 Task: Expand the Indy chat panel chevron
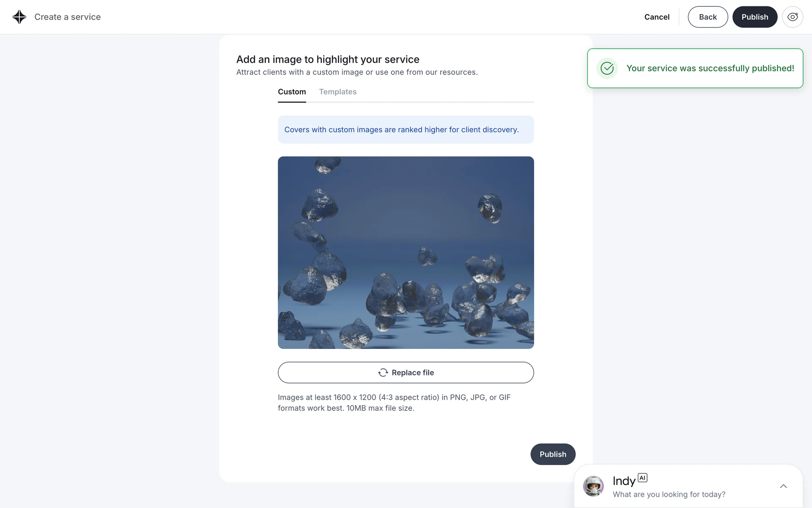(783, 486)
